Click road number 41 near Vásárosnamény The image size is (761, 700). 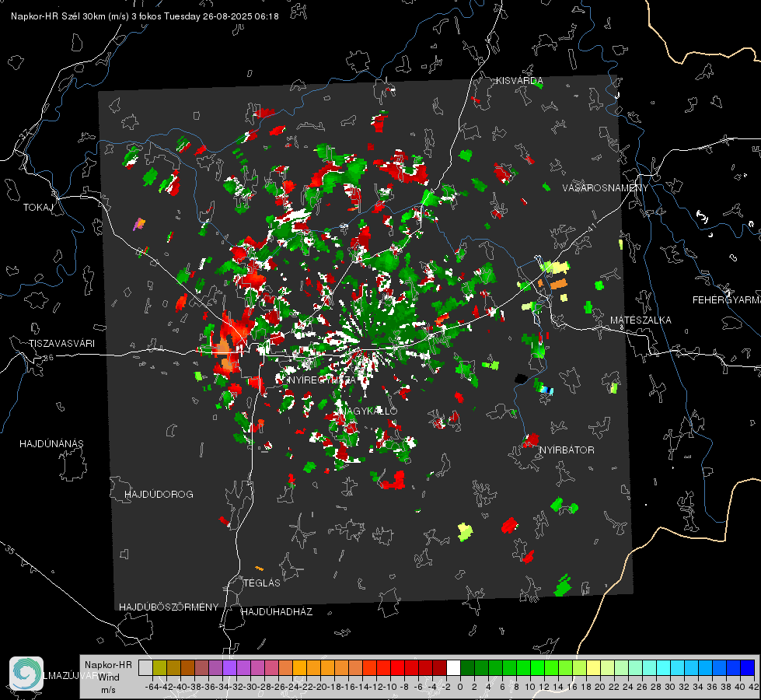tap(591, 227)
